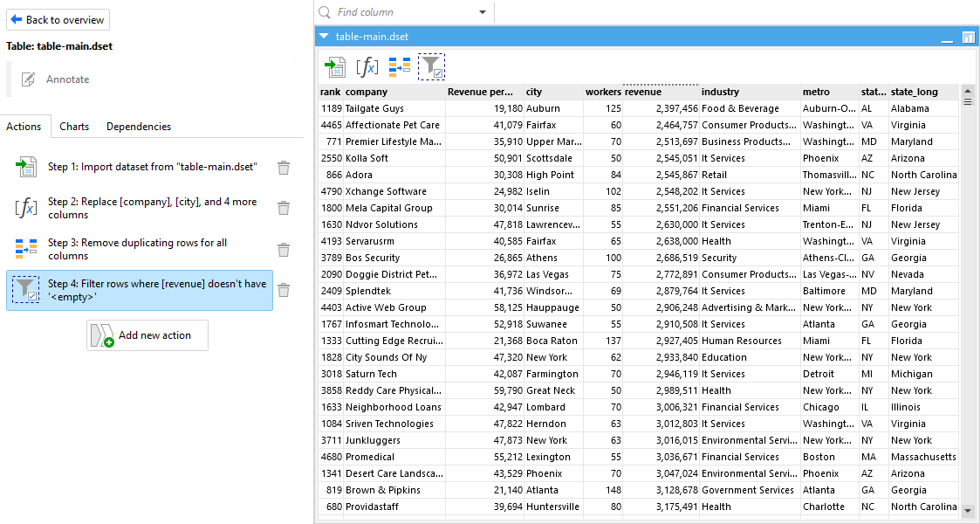Click the remove duplicates icon in table toolbar
The width and height of the screenshot is (980, 524).
coord(400,66)
